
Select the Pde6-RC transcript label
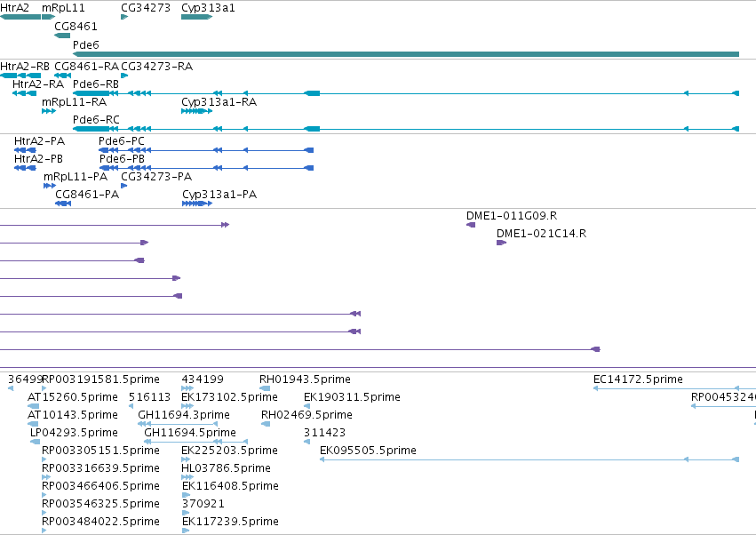96,119
